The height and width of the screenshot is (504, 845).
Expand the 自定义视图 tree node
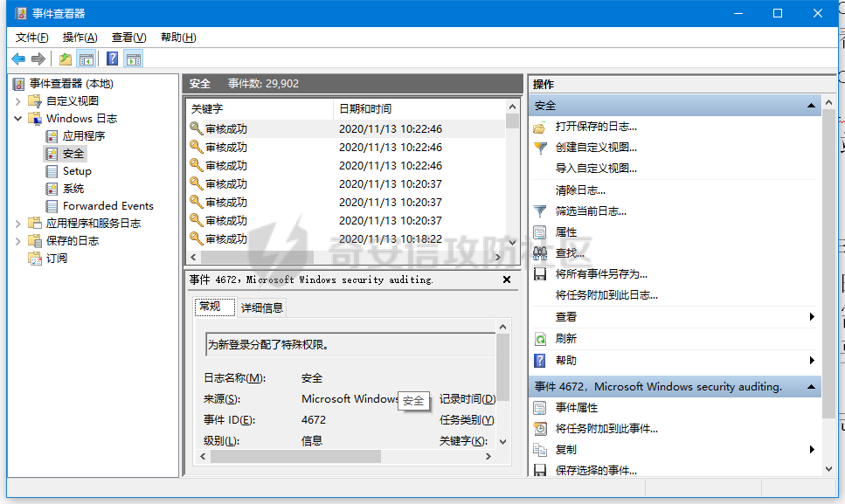pyautogui.click(x=17, y=100)
